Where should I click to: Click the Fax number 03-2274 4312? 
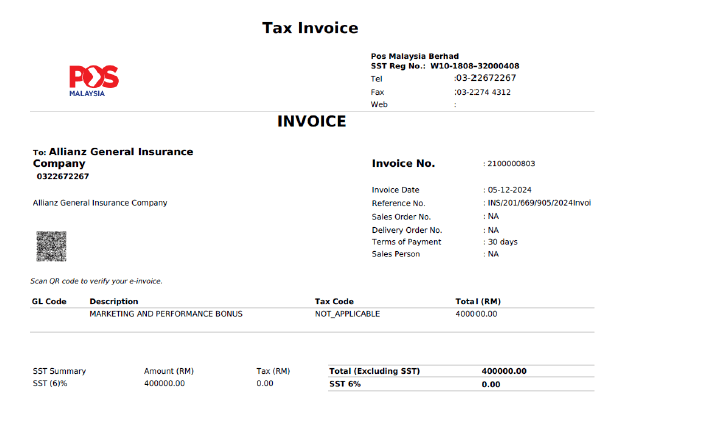[483, 92]
